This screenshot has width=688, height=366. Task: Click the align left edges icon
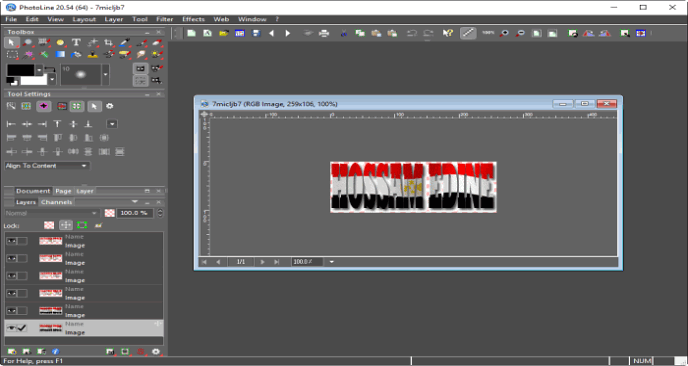pyautogui.click(x=11, y=124)
